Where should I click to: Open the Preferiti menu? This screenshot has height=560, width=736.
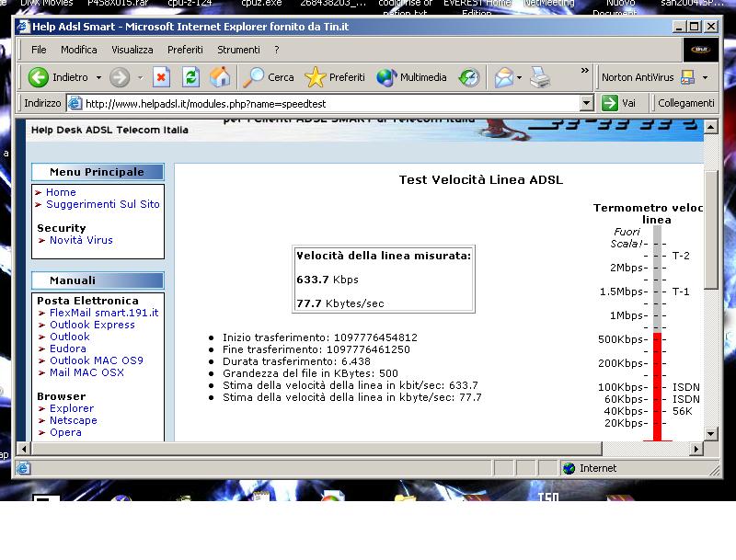coord(186,50)
